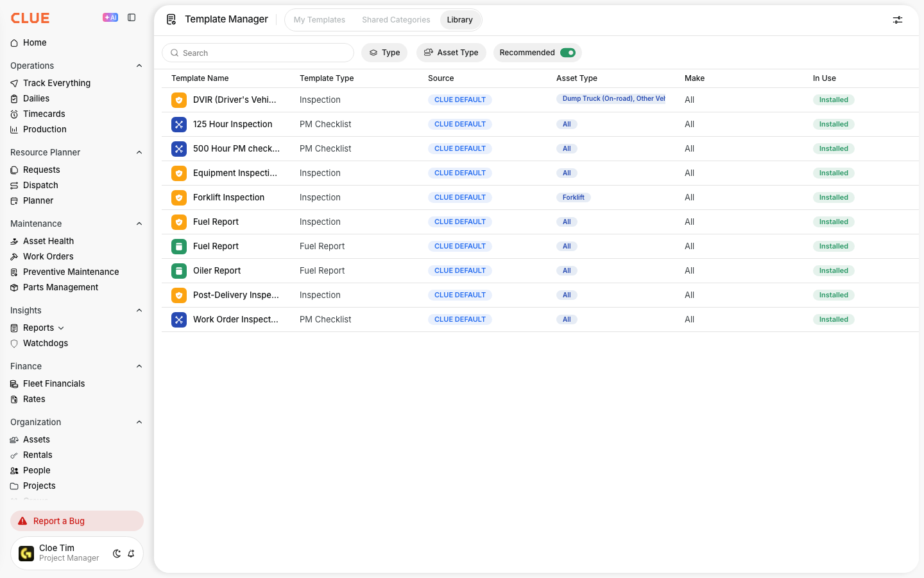Open Forklift Inspection template

pos(228,198)
